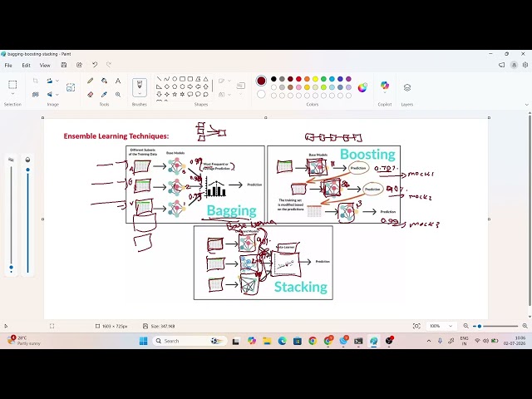Choose the green color swatch
532x399 pixels.
[x=323, y=79]
